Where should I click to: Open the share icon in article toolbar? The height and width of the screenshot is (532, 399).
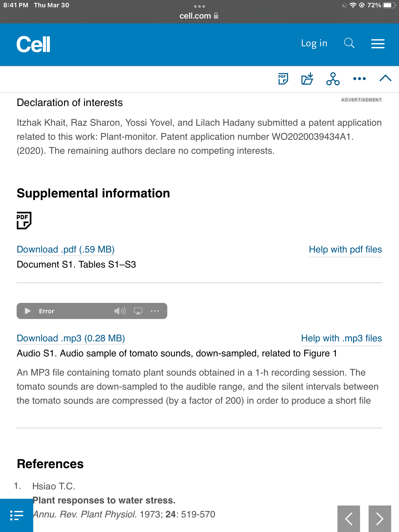coord(333,78)
